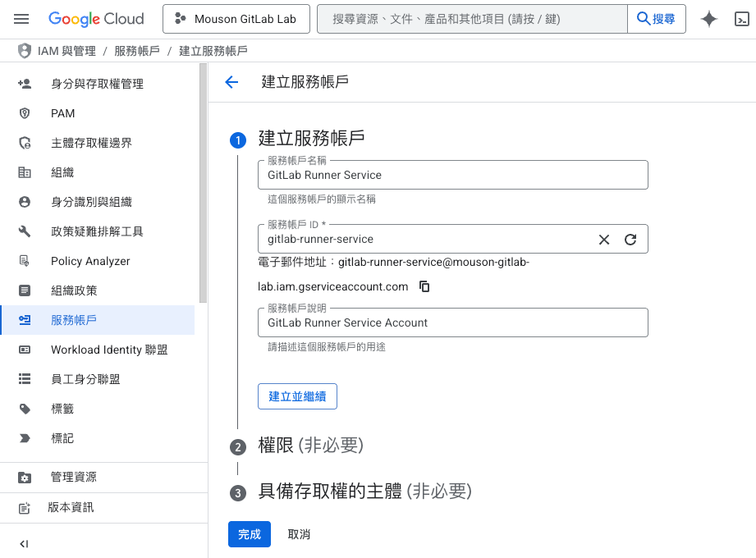Click the PAM shield icon
Viewport: 756px width, 558px height.
click(x=25, y=113)
